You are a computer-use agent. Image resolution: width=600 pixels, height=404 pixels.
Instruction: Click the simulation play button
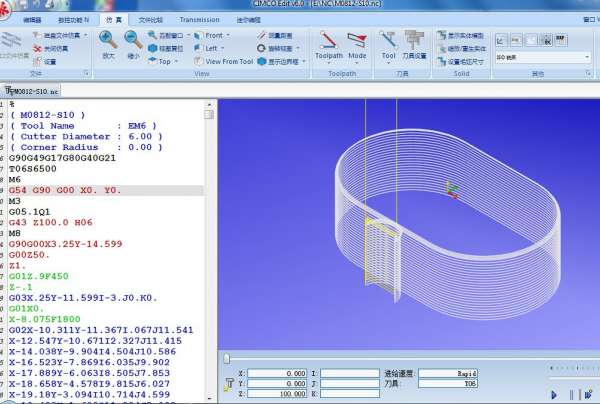tap(552, 395)
